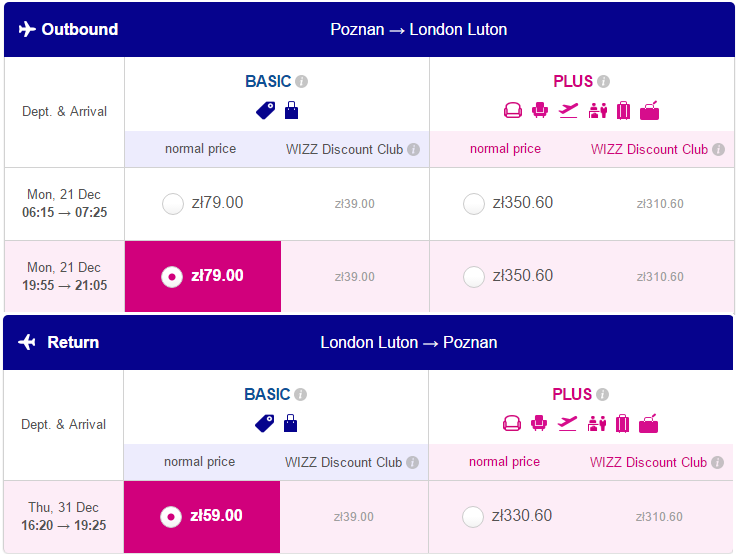Click the outbound BASIC fare heading
Viewport: 737px width, 554px height.
(x=268, y=81)
